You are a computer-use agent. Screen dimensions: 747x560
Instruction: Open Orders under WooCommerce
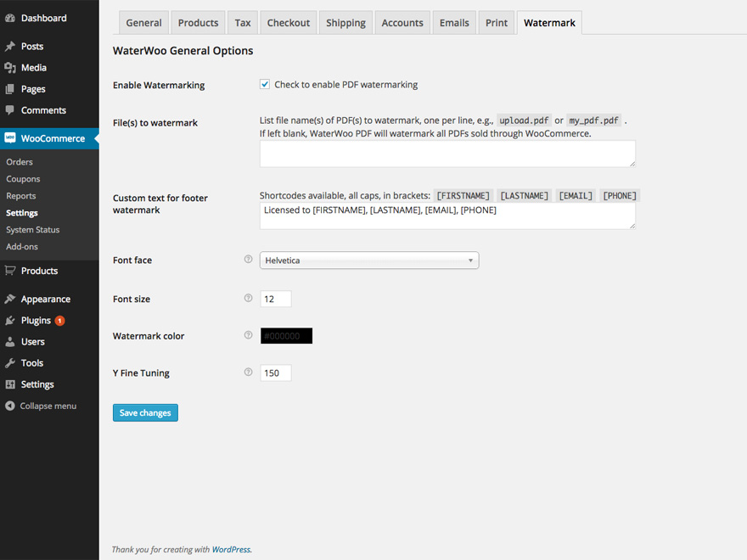[x=20, y=162]
